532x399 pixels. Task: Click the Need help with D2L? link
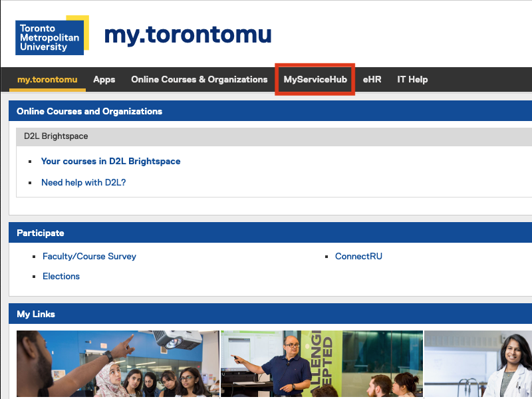pyautogui.click(x=84, y=182)
